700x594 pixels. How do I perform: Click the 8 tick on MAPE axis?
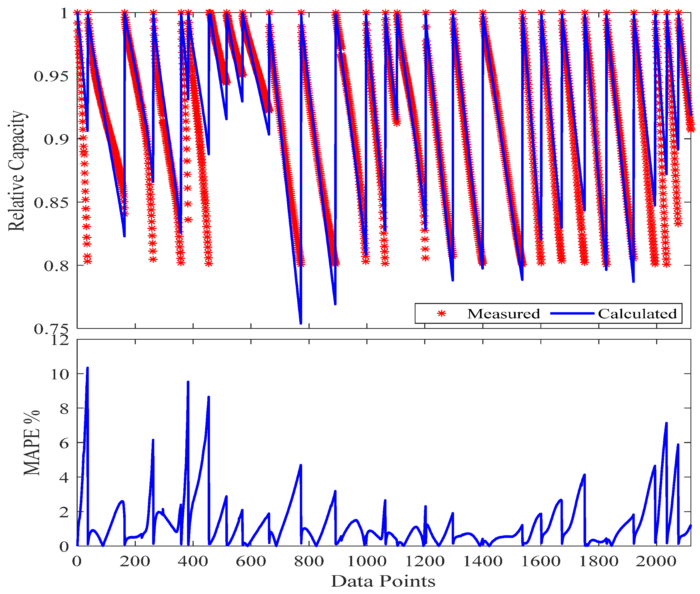click(64, 409)
